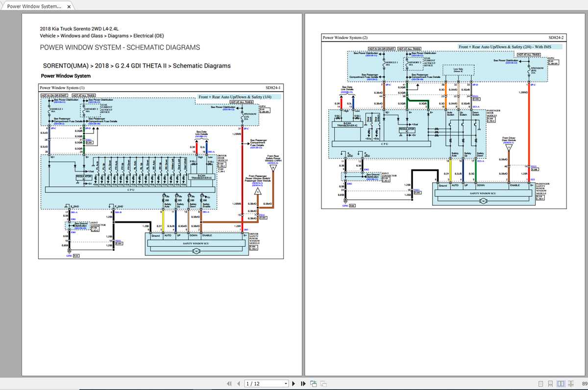This screenshot has width=588, height=390.
Task: Click the 'SD824-2' diagram code
Action: [x=557, y=37]
